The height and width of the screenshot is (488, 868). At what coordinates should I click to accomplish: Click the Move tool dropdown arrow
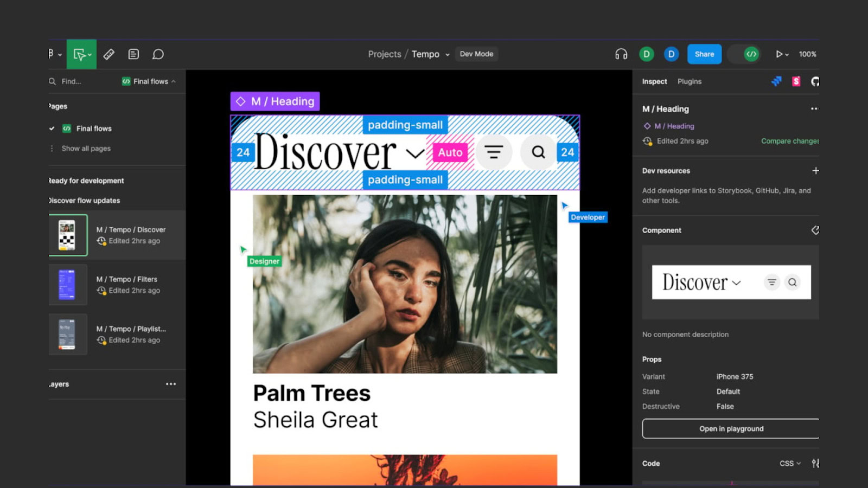click(90, 55)
